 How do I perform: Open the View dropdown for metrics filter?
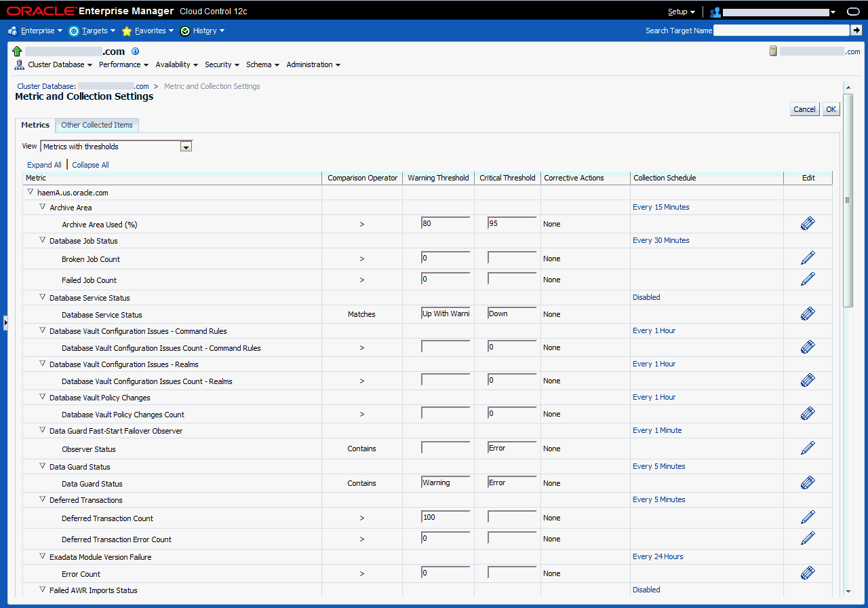point(117,147)
